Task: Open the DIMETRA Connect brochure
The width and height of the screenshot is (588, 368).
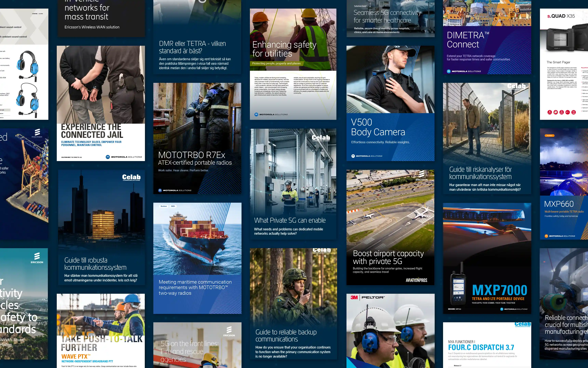Action: (x=487, y=37)
